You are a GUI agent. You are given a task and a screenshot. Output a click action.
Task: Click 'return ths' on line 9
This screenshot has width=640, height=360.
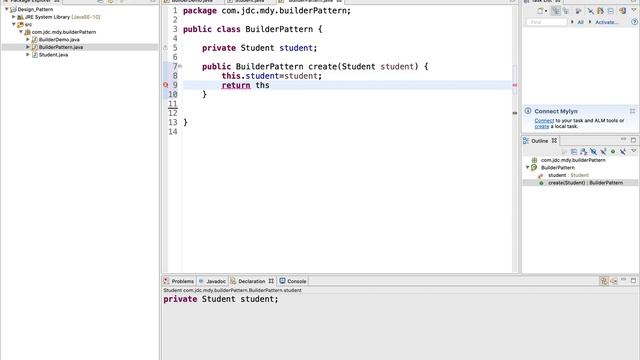(x=245, y=85)
